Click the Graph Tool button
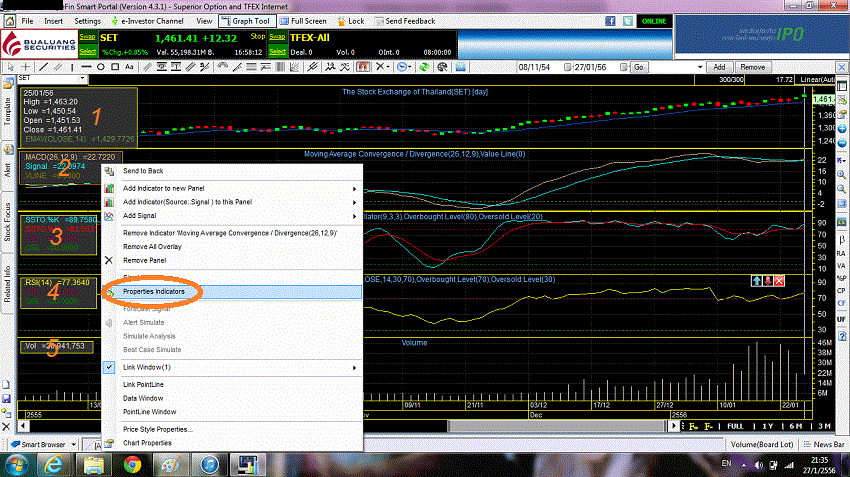This screenshot has height=477, width=850. click(x=247, y=21)
